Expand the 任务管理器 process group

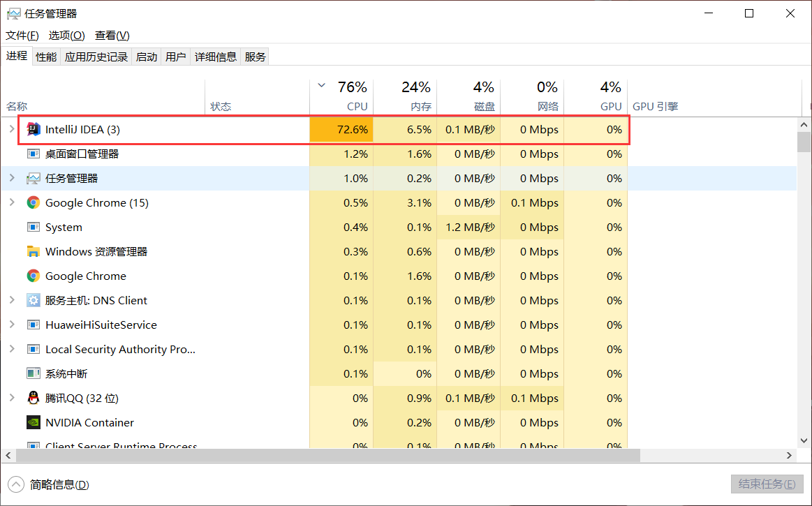point(12,178)
